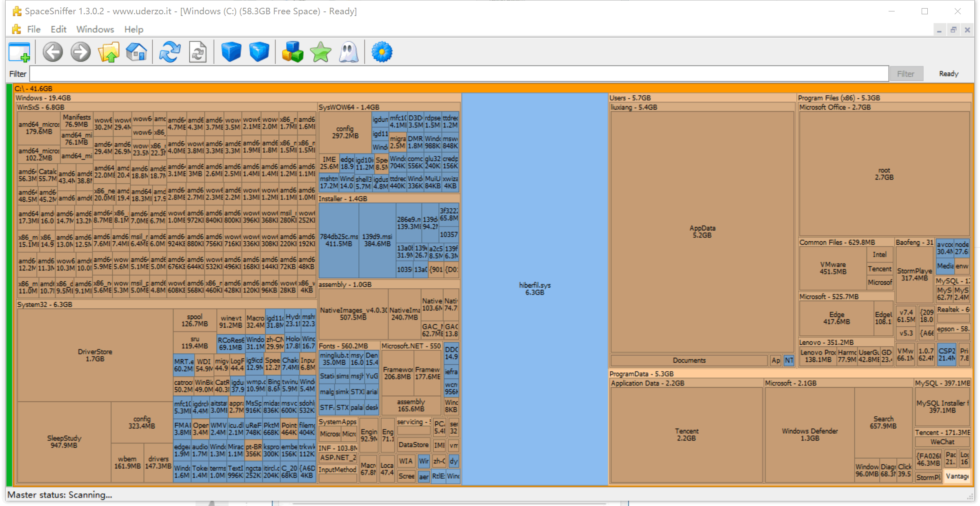Select the hiberfil.sys 6.3GB block
This screenshot has height=506, width=980.
(534, 288)
